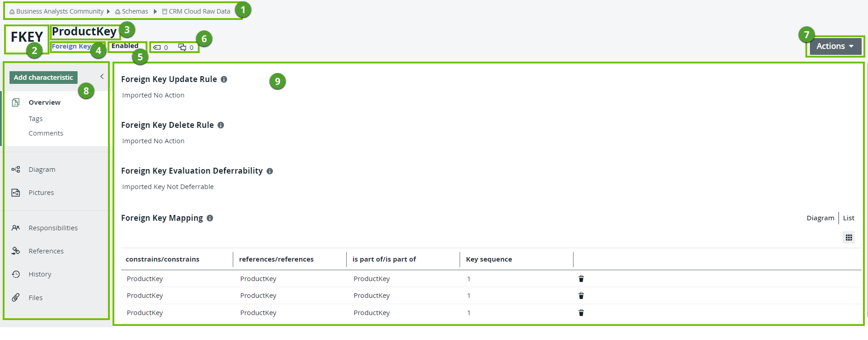Switch Foreign Key Mapping to Diagram view
Image resolution: width=868 pixels, height=340 pixels.
820,218
